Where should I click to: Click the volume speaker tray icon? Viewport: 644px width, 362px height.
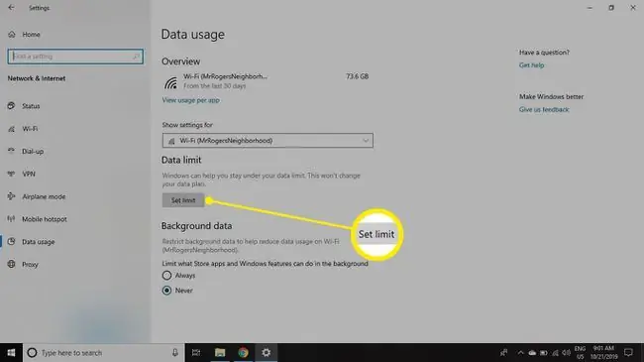(566, 353)
